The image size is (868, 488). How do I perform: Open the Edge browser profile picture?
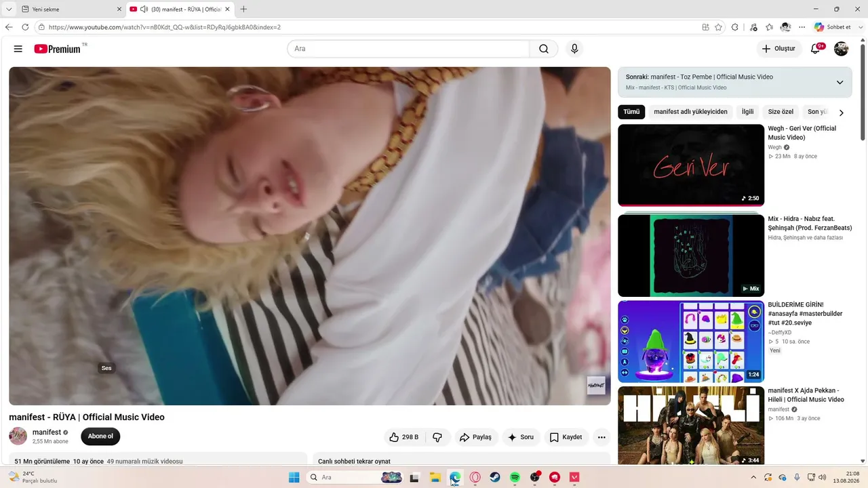(x=785, y=27)
